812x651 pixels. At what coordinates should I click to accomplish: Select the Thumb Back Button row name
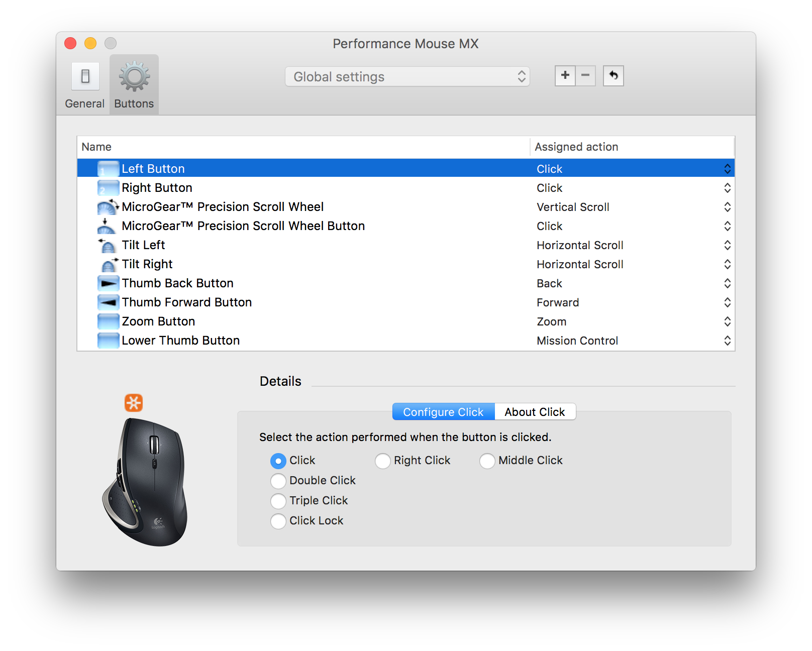177,283
